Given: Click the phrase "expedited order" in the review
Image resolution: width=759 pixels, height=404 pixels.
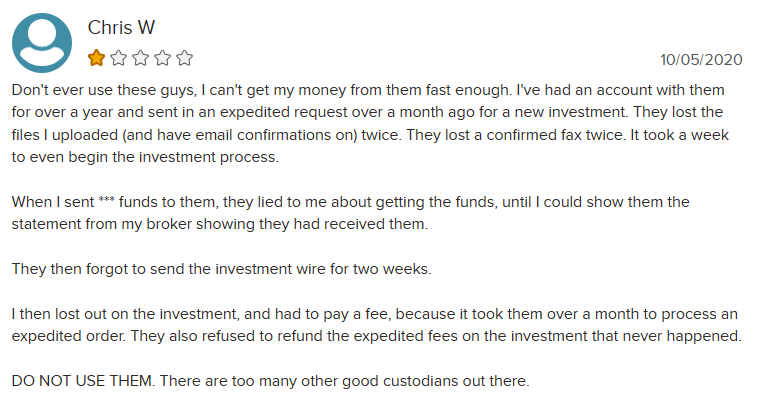Looking at the screenshot, I should pos(68,336).
